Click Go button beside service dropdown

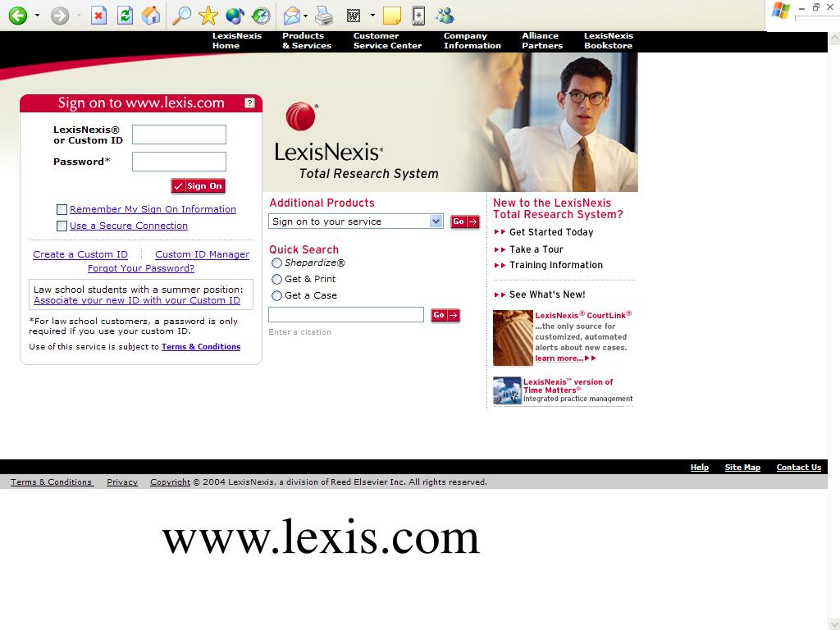(x=464, y=221)
